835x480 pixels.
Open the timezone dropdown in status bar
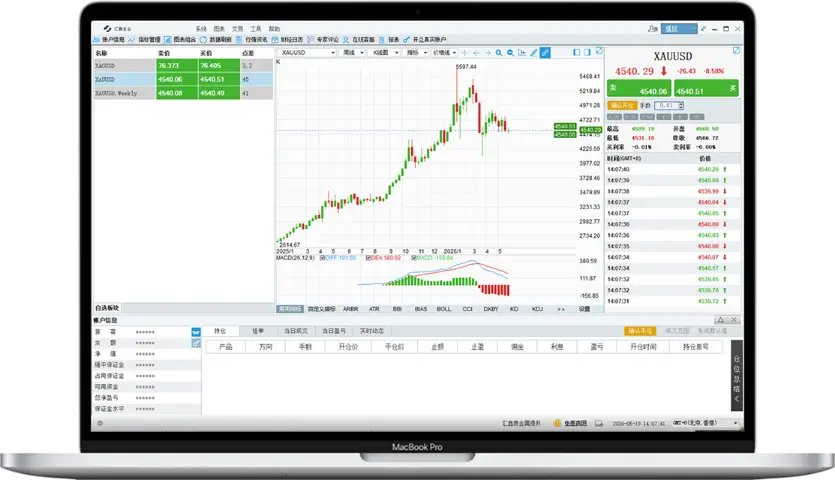(x=705, y=423)
